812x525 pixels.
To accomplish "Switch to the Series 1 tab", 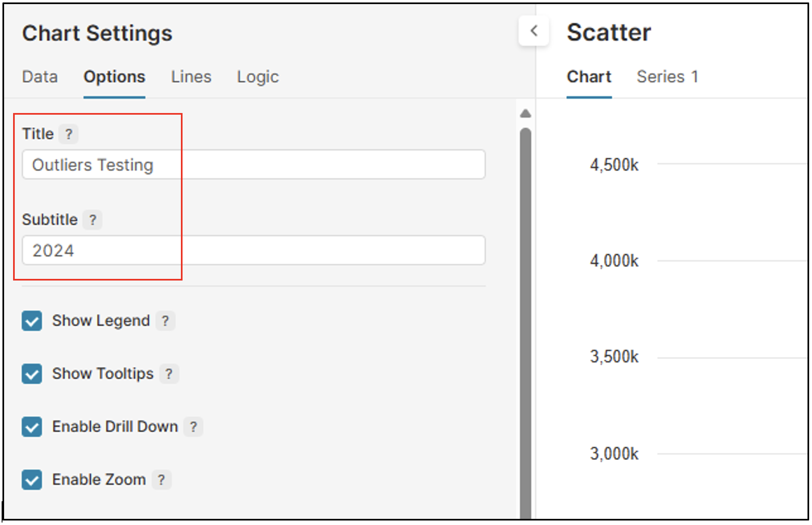I will (667, 77).
